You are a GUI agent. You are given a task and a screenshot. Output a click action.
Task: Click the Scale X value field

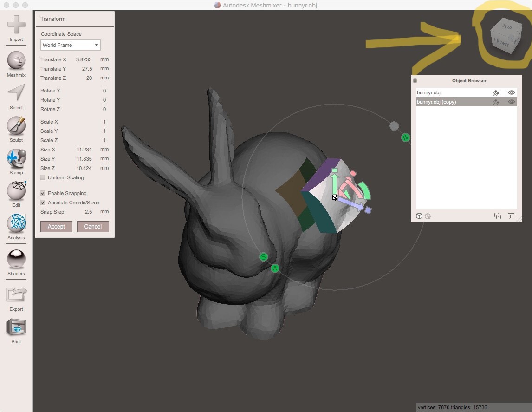[104, 122]
